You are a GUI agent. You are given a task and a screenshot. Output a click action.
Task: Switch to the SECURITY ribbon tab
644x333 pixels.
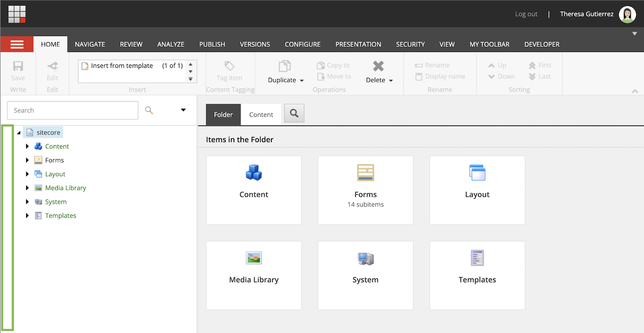pyautogui.click(x=410, y=44)
